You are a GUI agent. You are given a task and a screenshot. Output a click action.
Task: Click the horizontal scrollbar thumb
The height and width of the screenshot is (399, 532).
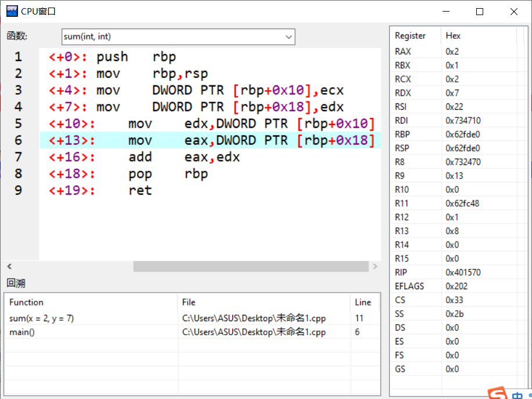tap(251, 267)
